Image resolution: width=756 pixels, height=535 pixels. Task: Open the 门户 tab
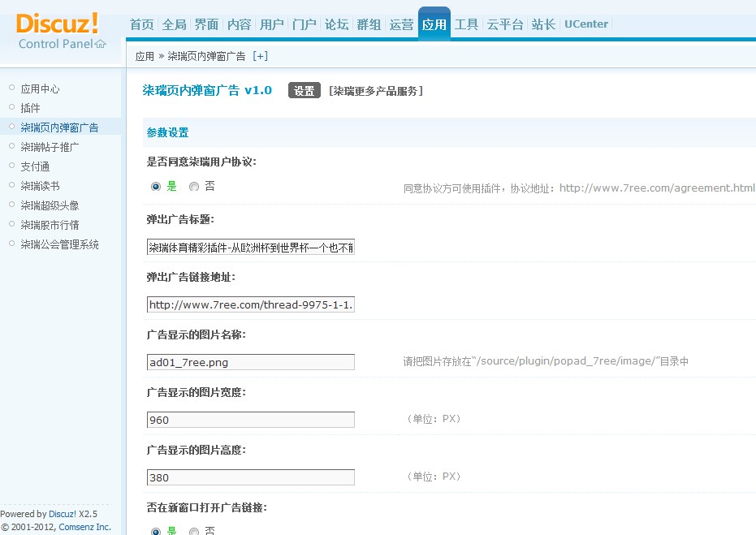pos(305,24)
